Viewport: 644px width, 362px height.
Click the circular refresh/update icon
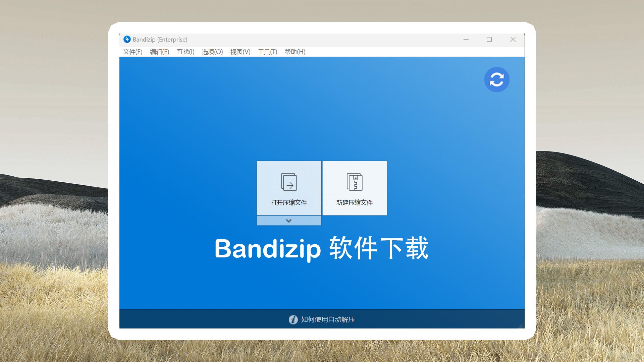pos(497,80)
